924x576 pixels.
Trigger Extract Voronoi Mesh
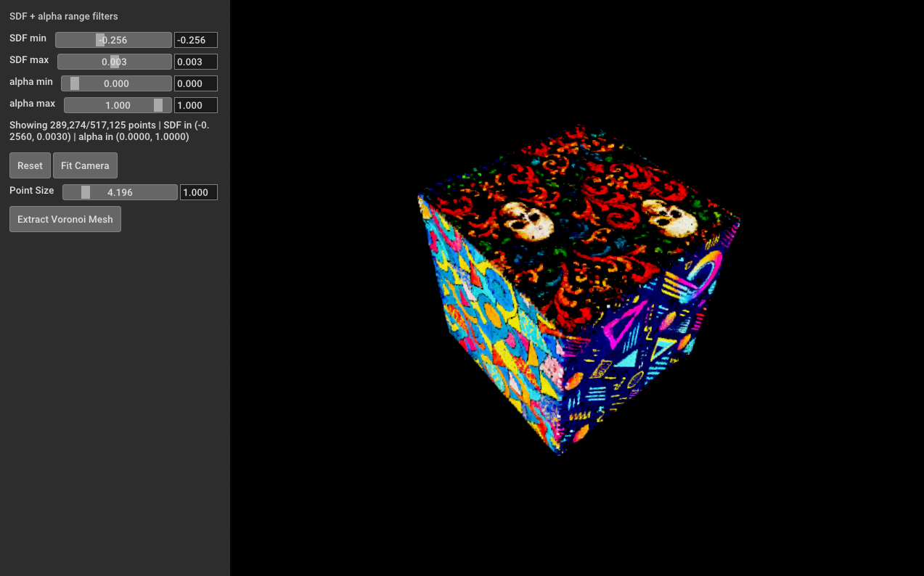click(65, 218)
